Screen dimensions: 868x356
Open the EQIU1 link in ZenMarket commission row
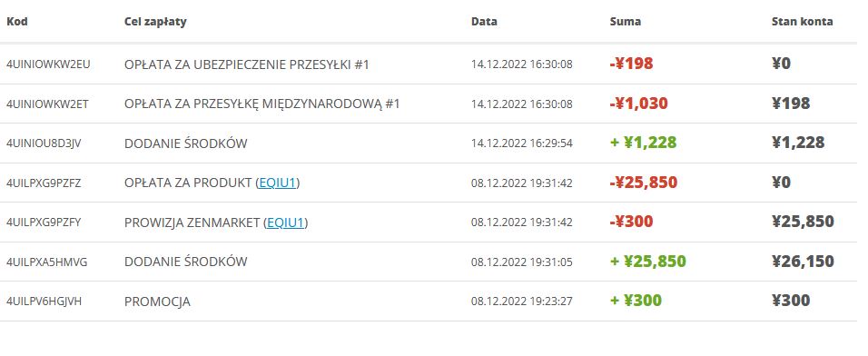(x=286, y=222)
